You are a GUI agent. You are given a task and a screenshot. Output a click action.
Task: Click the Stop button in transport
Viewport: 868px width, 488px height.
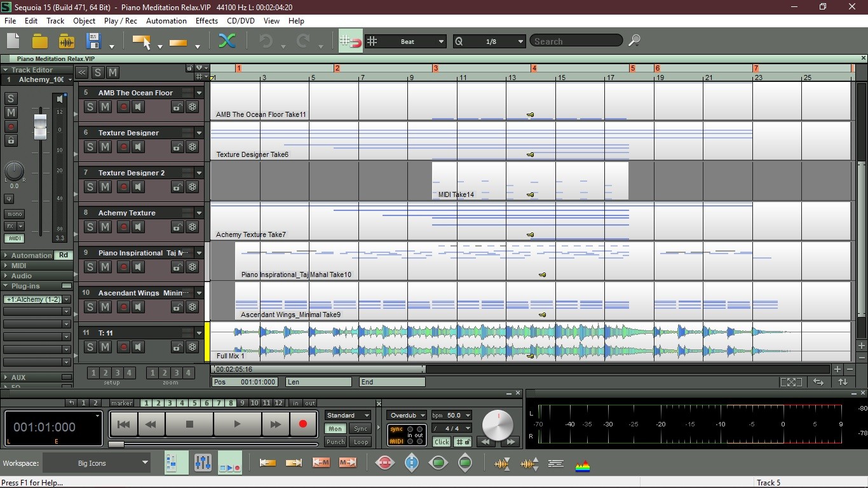(x=189, y=424)
